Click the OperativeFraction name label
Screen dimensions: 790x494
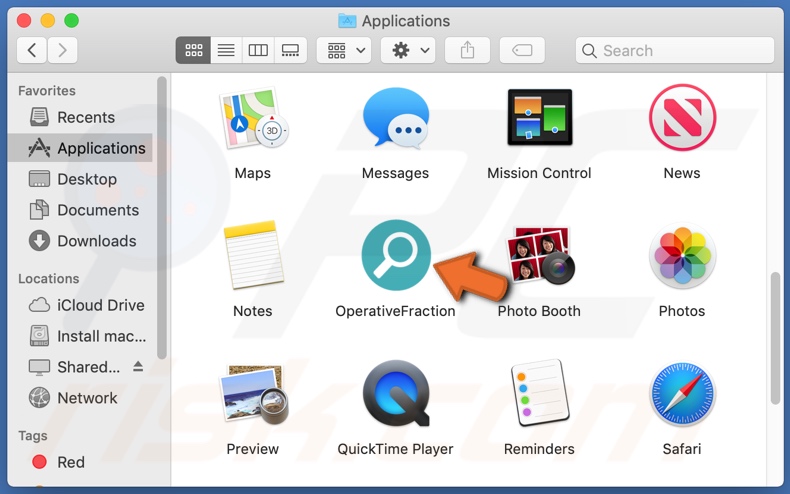(396, 311)
